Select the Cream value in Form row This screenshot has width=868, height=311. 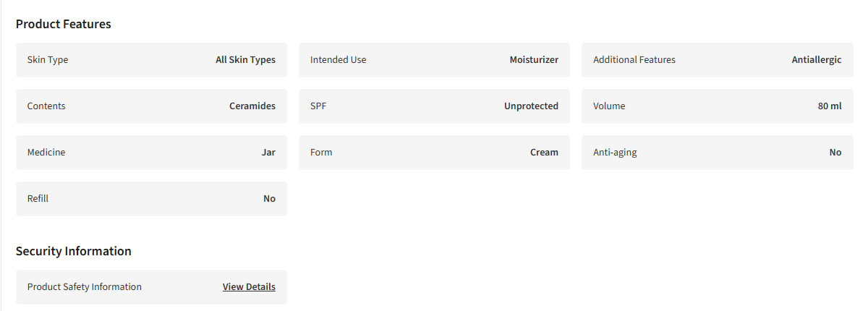tap(544, 153)
